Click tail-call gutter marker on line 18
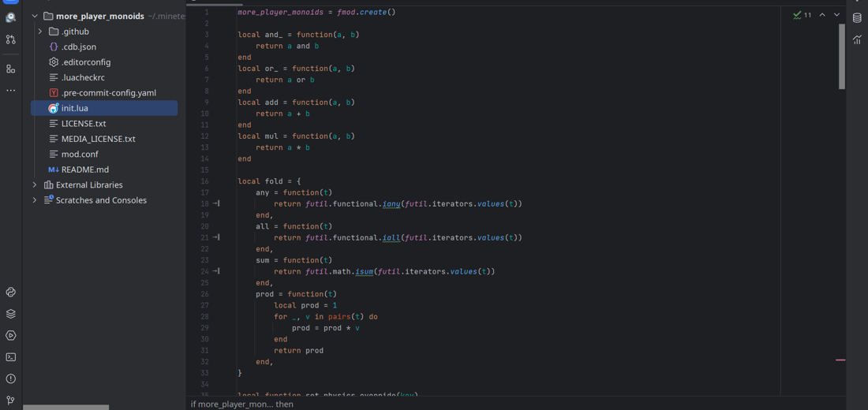This screenshot has width=868, height=410. coord(216,203)
